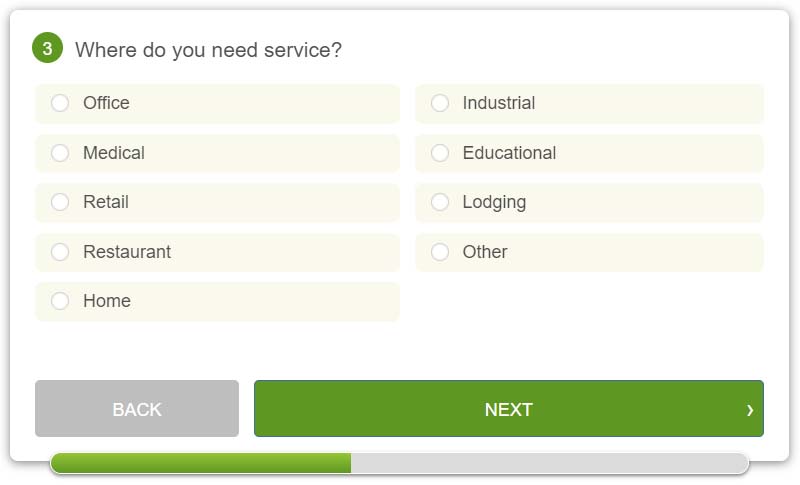Choose the Lodging radio button

click(x=440, y=202)
